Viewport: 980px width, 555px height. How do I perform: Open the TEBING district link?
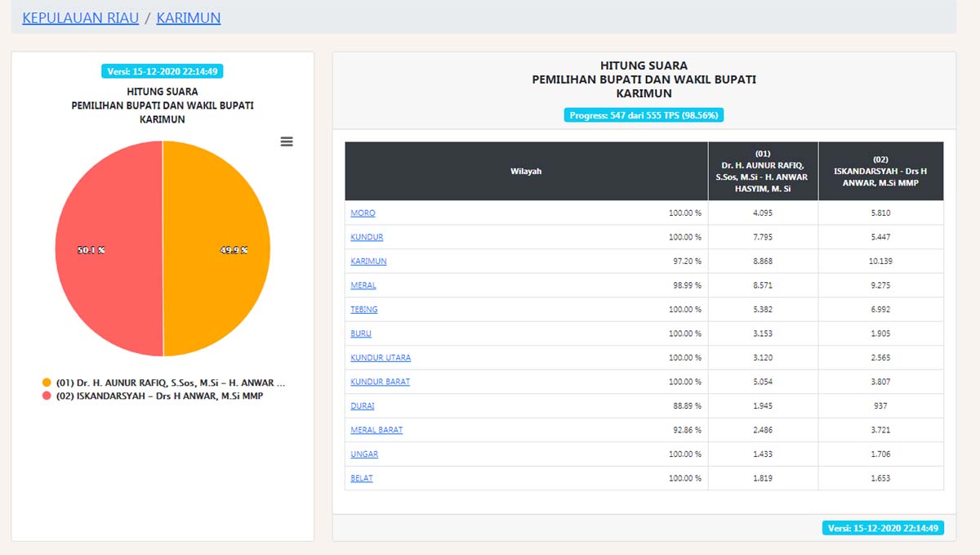364,309
